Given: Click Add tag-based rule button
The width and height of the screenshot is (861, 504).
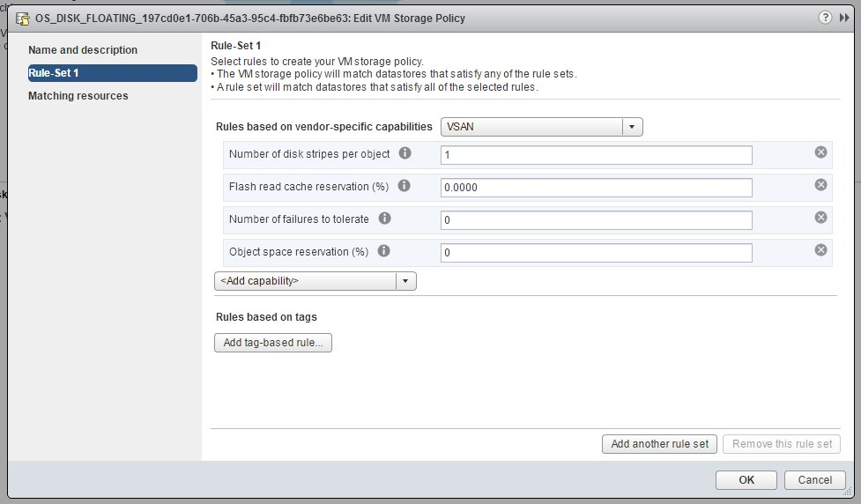Looking at the screenshot, I should pyautogui.click(x=273, y=343).
